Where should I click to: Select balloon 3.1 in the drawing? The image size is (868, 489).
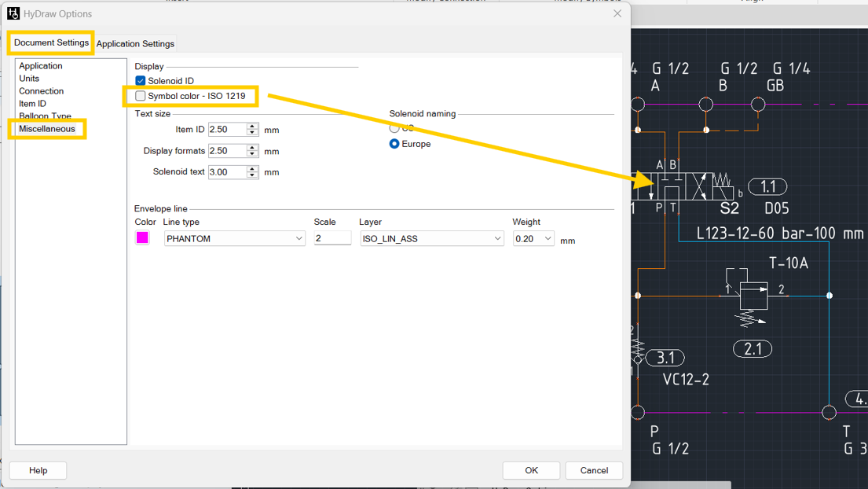click(665, 358)
